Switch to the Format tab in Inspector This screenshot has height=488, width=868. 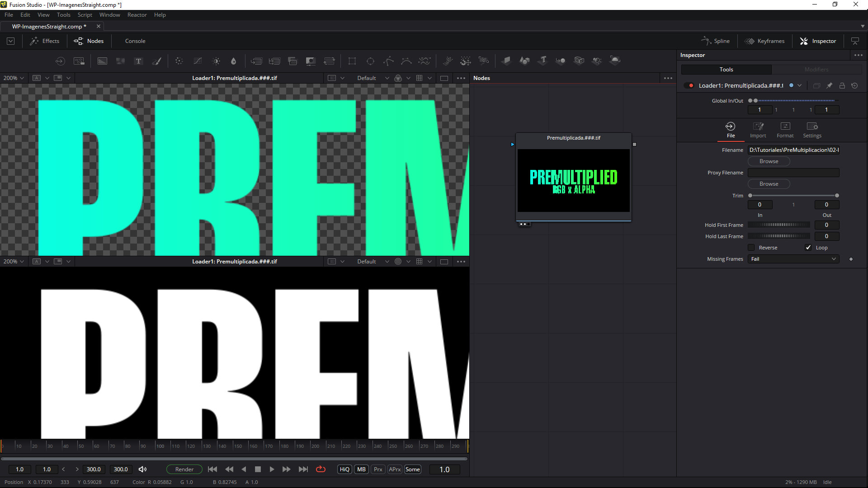click(785, 130)
